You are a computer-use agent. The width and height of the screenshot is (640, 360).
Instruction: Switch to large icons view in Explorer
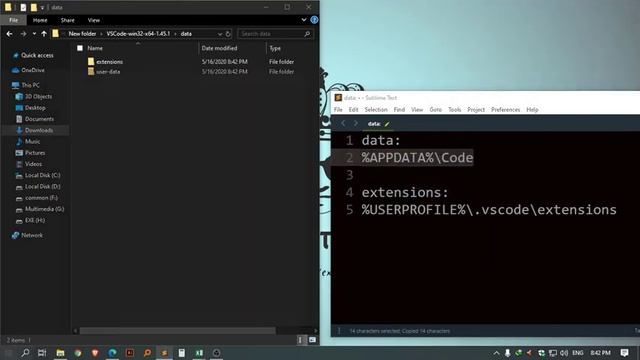tap(313, 340)
